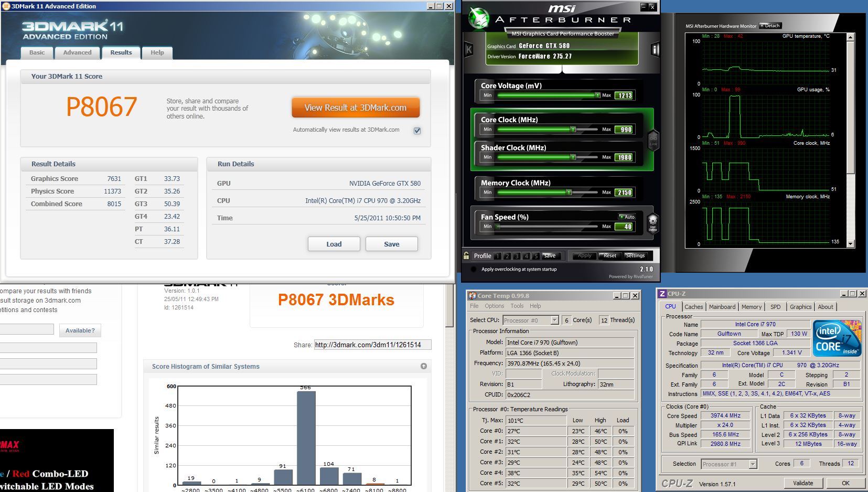Open Afterburner Kombustor K side button

[x=469, y=50]
